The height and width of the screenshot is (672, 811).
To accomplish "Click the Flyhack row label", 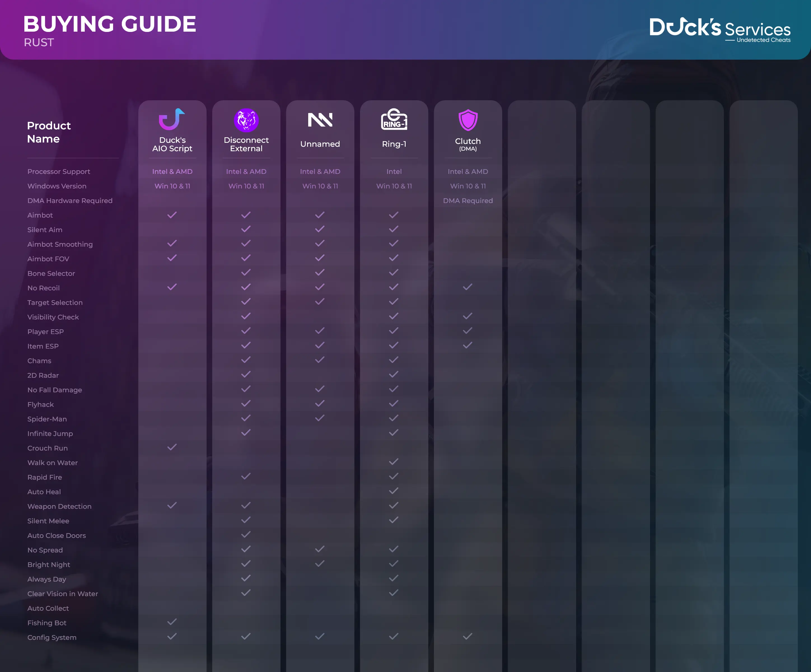I will 41,405.
